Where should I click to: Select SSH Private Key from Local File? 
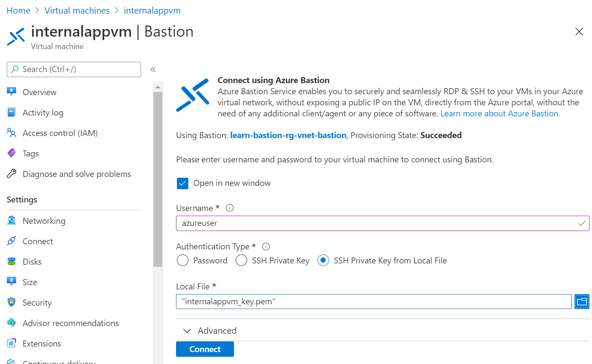tap(323, 260)
